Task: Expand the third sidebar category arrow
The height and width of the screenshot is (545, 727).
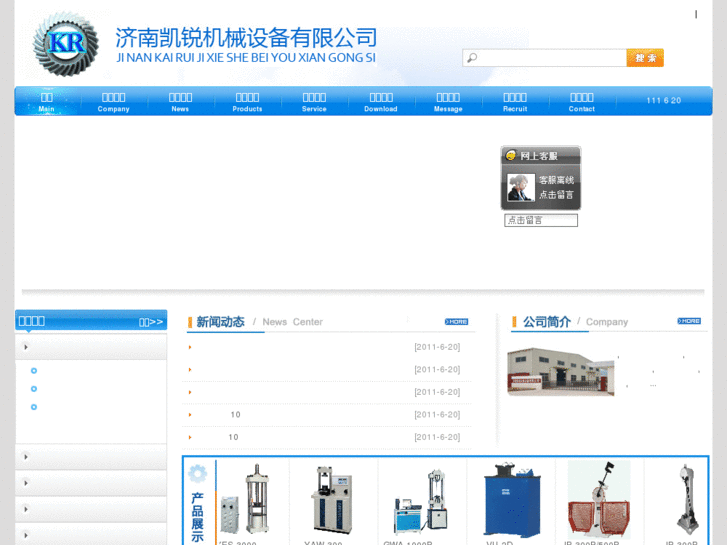Action: point(26,483)
